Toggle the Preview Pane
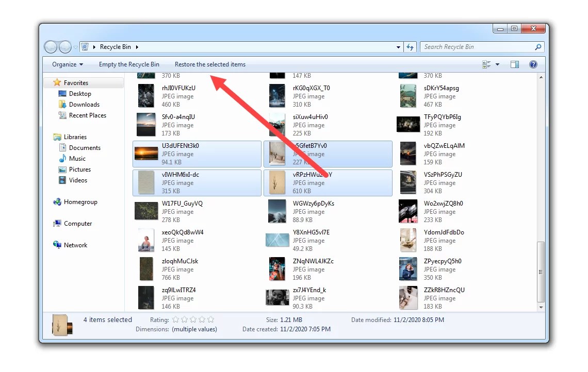Image resolution: width=588 pixels, height=372 pixels. coord(514,64)
